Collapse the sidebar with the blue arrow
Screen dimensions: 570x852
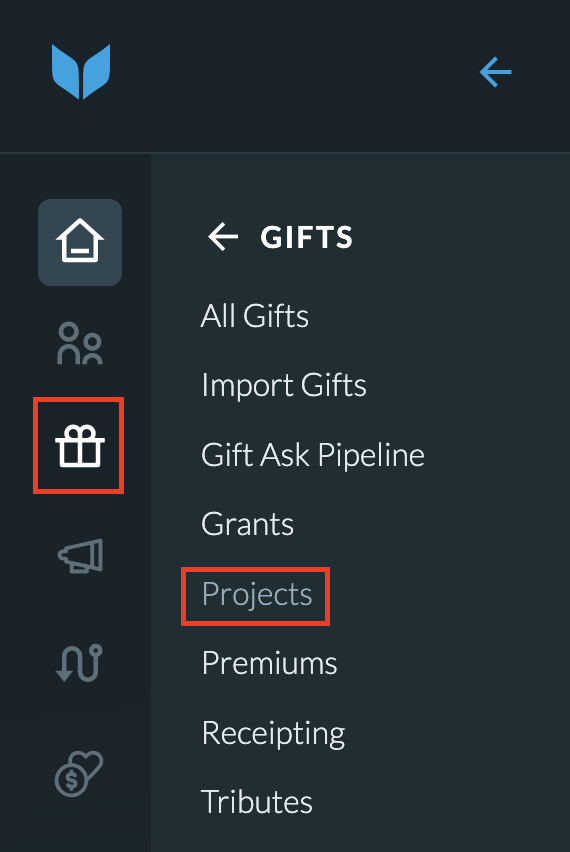(x=496, y=72)
